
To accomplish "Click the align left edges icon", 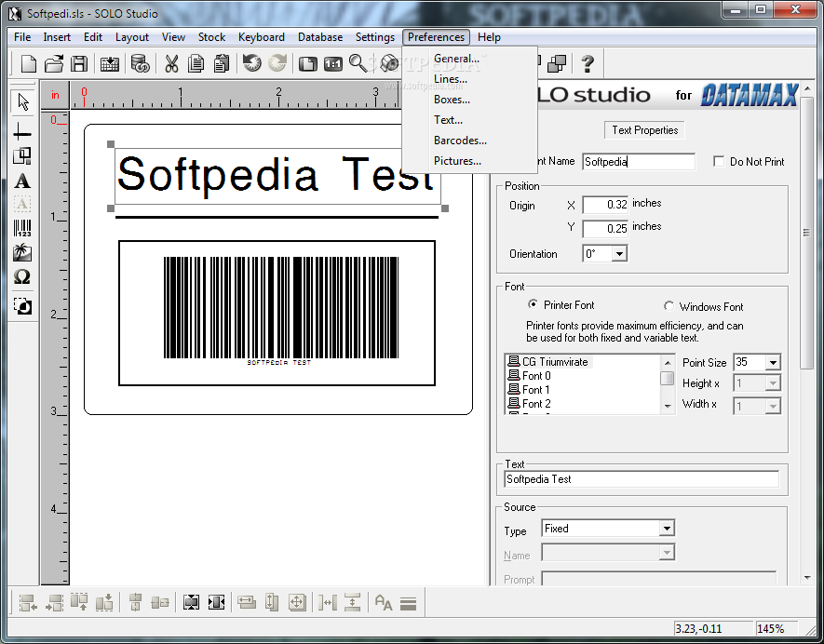I will [28, 602].
